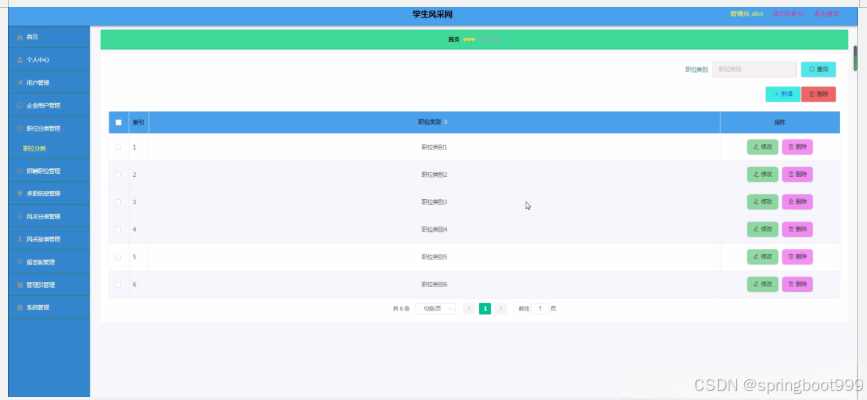
Task: Click 修改 for 职位类别6 row
Action: point(762,284)
